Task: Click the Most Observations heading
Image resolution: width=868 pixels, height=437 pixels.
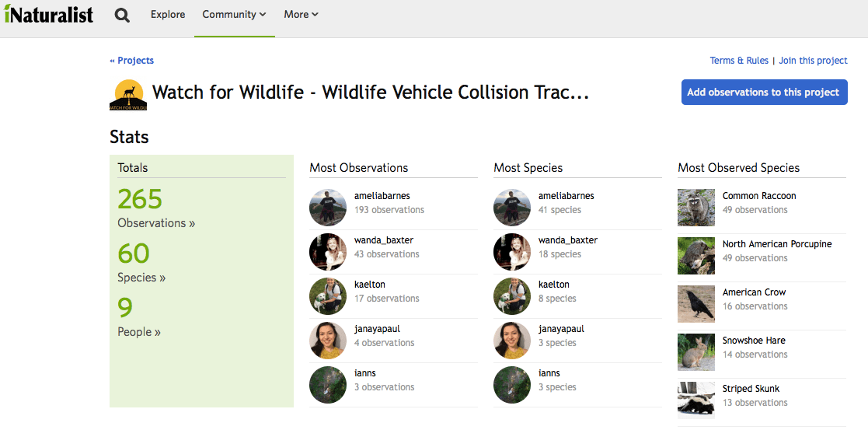Action: 359,168
